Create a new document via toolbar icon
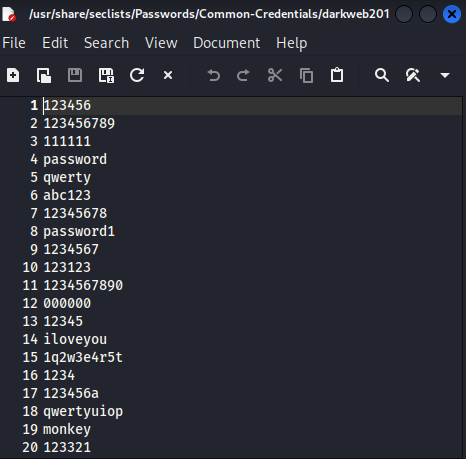Image resolution: width=466 pixels, height=459 pixels. (13, 75)
